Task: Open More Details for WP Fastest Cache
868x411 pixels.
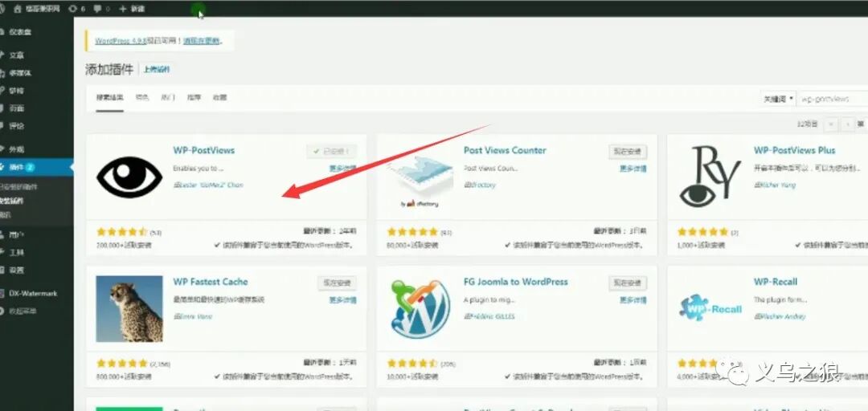Action: coord(342,300)
